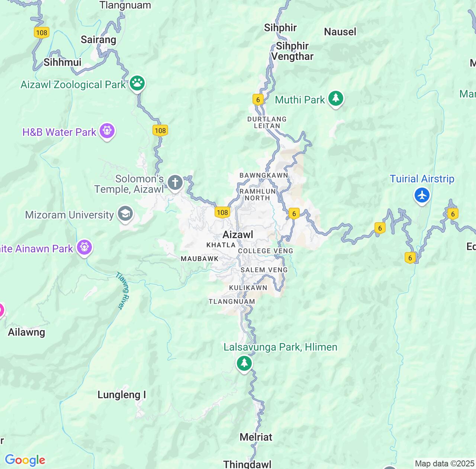Click Solomon's Temple cross marker
Screen dimensions: 476x469
[175, 183]
